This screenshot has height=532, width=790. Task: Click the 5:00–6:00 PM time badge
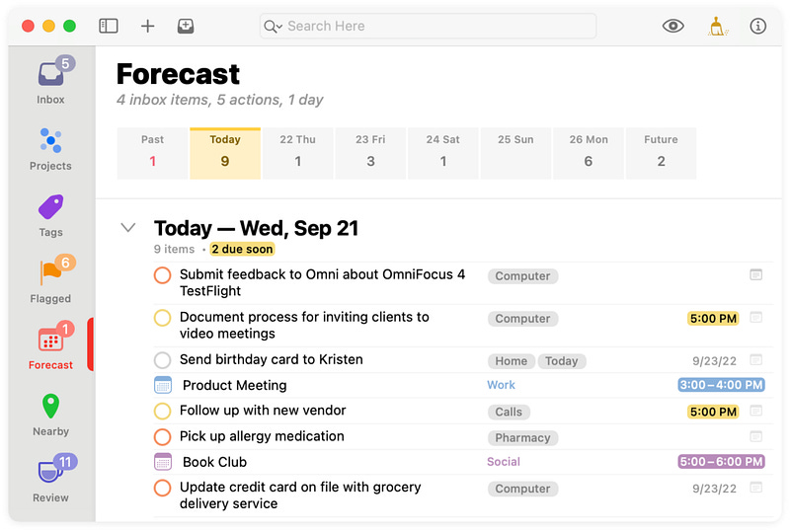[721, 462]
